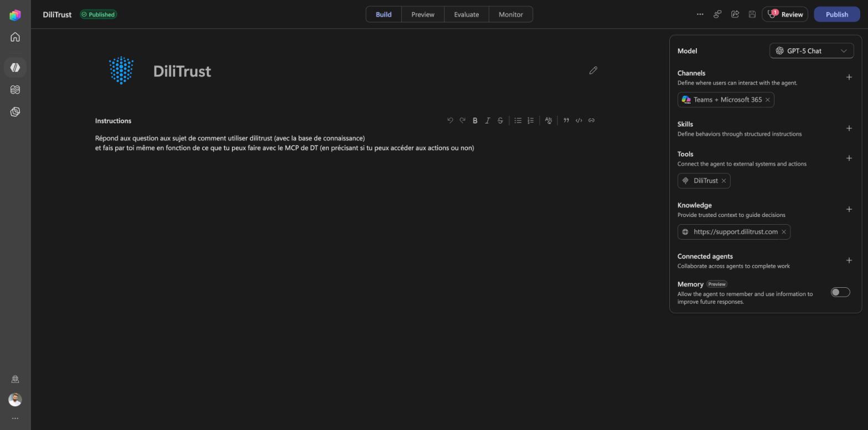Screen dimensions: 868x430
Task: Click the share icon in top bar
Action: pyautogui.click(x=735, y=14)
